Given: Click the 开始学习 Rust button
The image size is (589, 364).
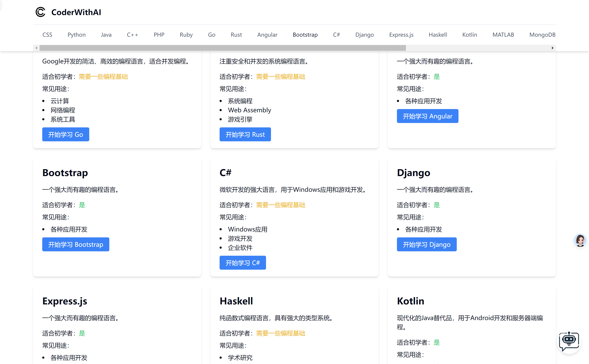Looking at the screenshot, I should pyautogui.click(x=245, y=134).
